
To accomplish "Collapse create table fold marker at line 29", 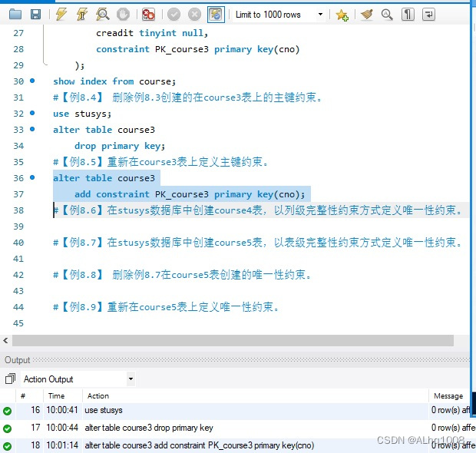I will 45,64.
